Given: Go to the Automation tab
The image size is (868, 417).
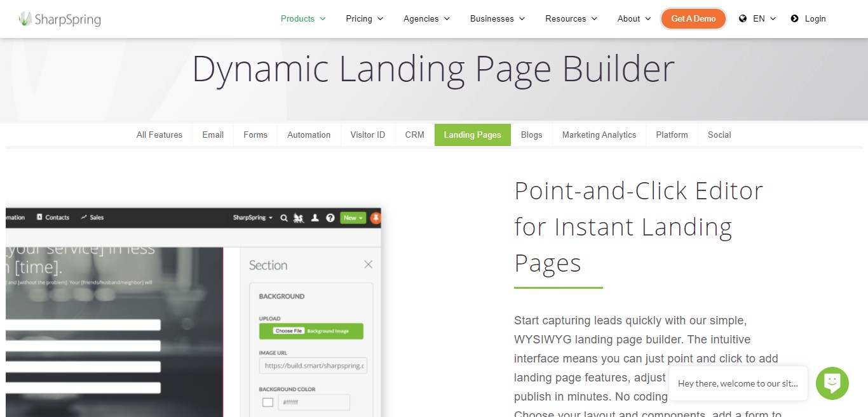Looking at the screenshot, I should [x=309, y=135].
